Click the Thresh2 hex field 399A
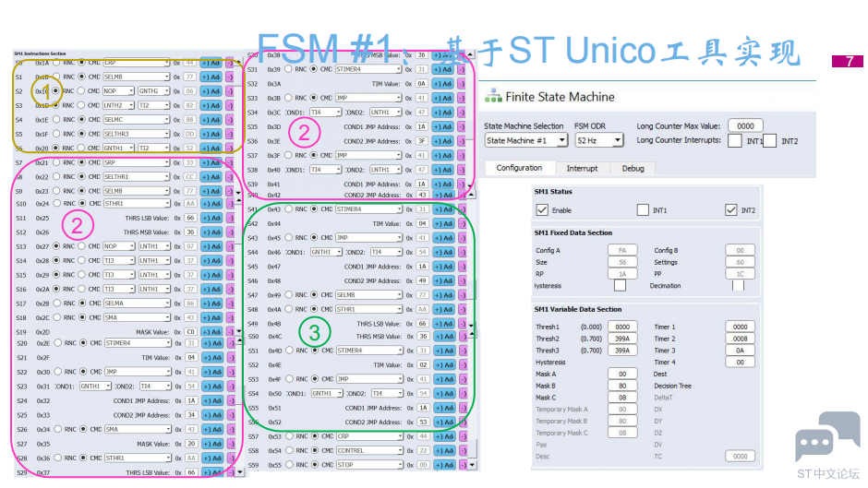Image resolution: width=868 pixels, height=488 pixels. click(x=622, y=339)
